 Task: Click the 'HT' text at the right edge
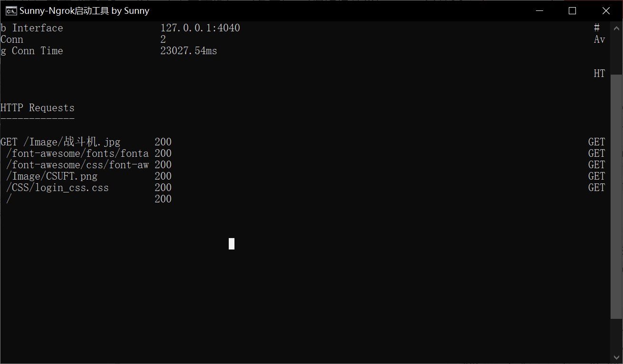click(x=599, y=74)
